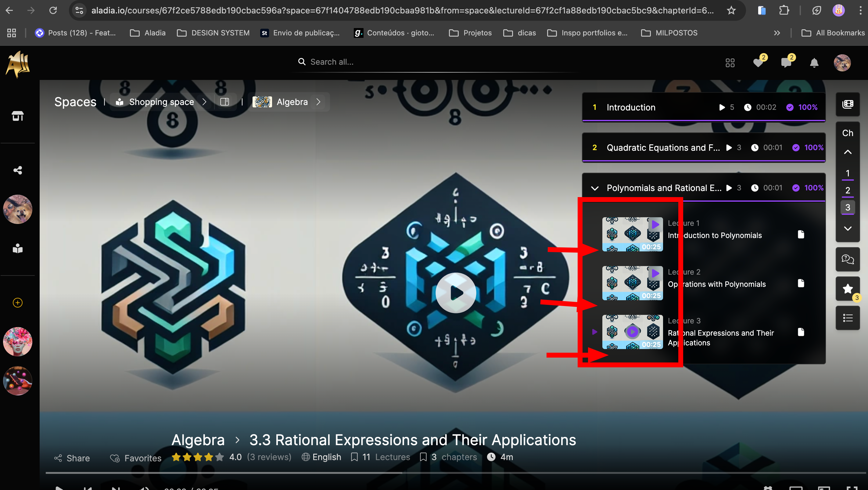Open the browser three-dot menu
This screenshot has width=868, height=490.
tap(860, 10)
